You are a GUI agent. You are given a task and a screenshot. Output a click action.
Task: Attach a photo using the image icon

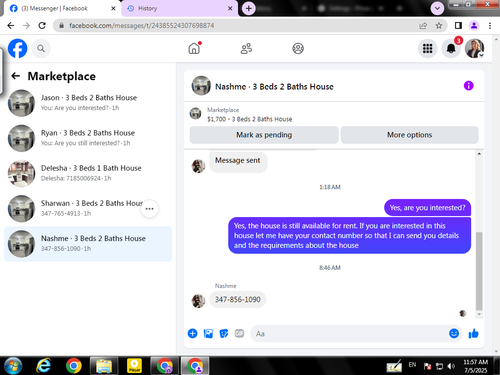tap(208, 333)
